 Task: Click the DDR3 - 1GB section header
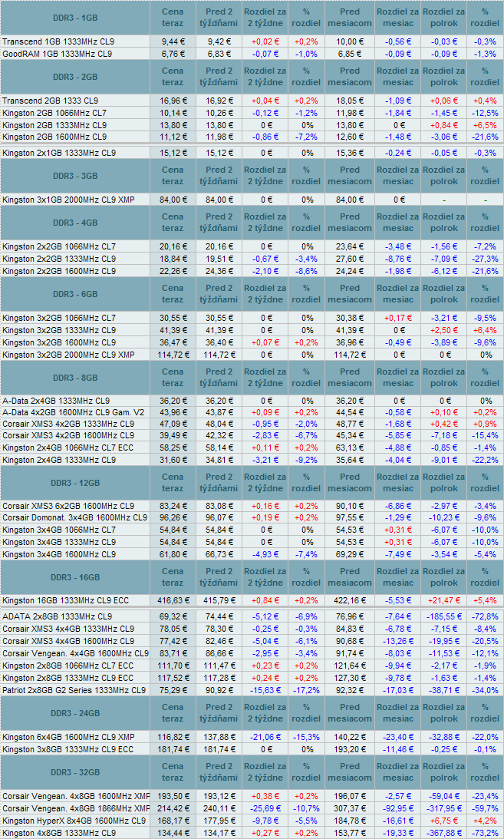(75, 18)
